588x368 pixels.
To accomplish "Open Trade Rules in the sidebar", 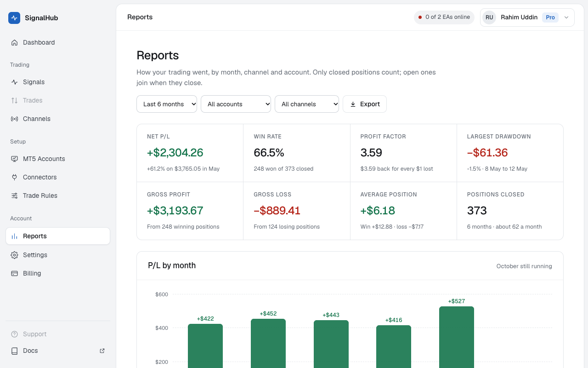I will coord(58,195).
